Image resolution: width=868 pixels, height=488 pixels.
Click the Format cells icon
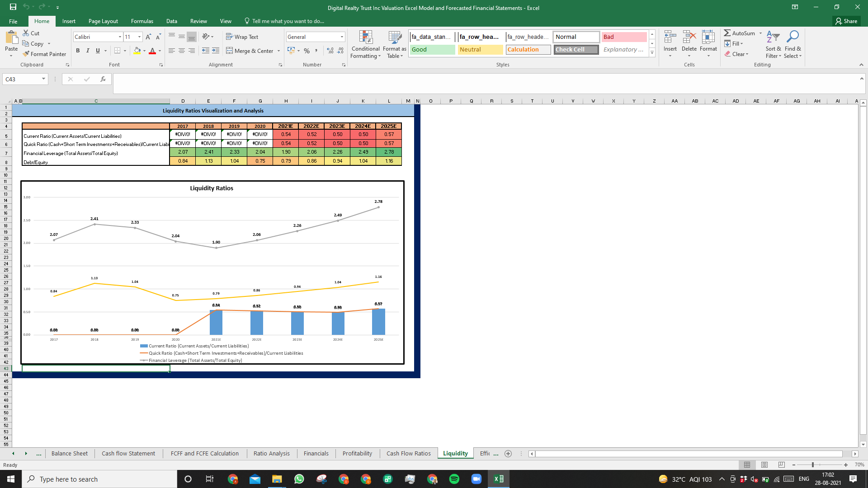[x=708, y=38]
